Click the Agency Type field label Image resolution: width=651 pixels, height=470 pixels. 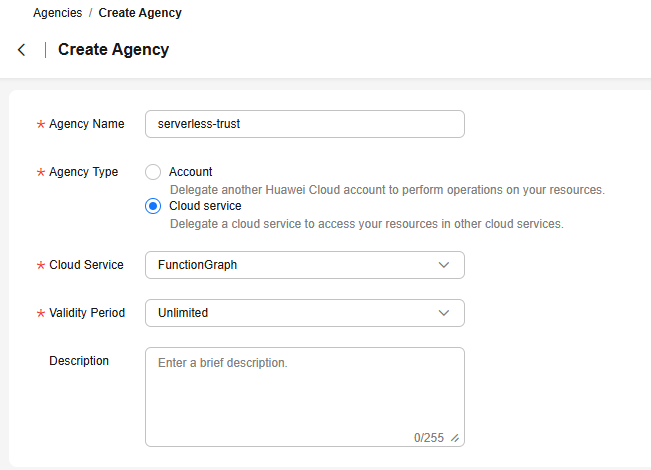[83, 172]
